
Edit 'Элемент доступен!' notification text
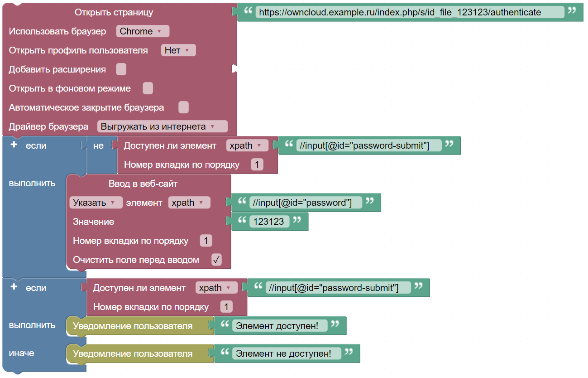point(279,326)
